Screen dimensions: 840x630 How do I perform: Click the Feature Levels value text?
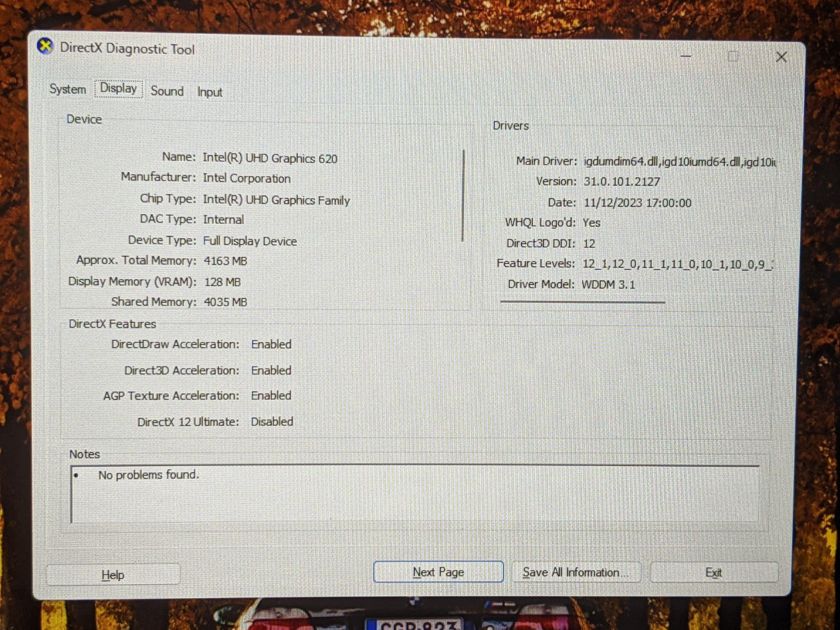(x=677, y=264)
